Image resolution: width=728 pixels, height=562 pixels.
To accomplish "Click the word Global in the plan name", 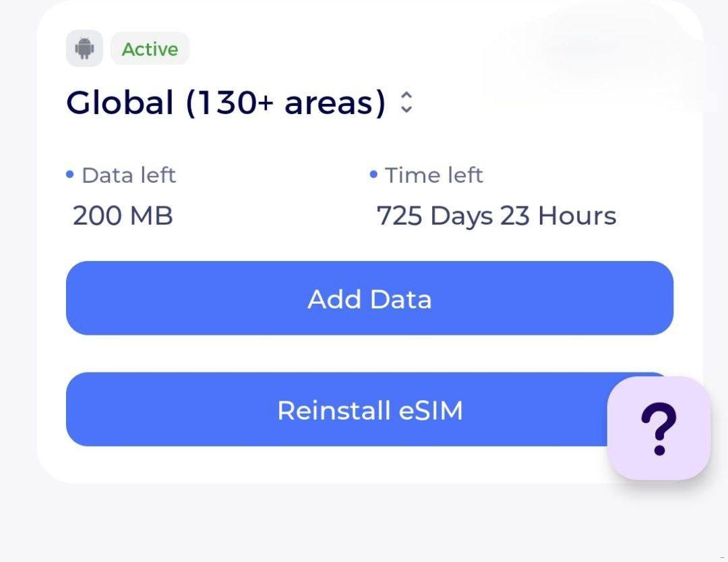I will click(120, 103).
